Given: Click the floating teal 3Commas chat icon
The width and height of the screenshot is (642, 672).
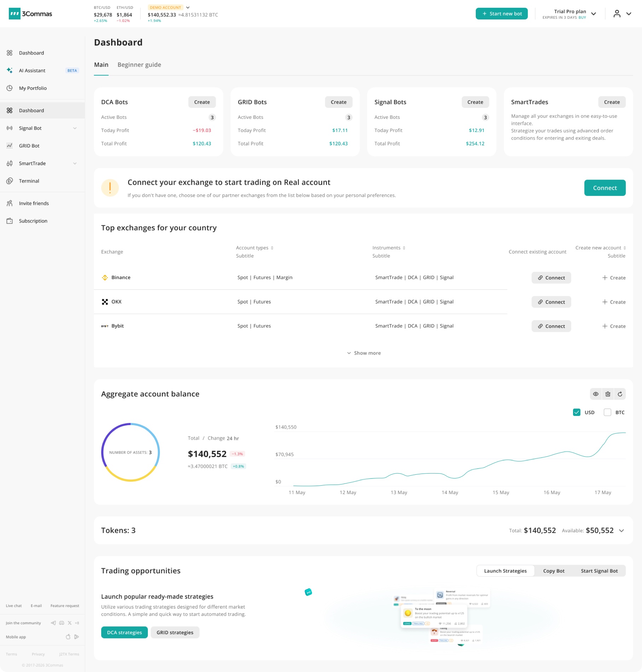Looking at the screenshot, I should click(x=308, y=592).
